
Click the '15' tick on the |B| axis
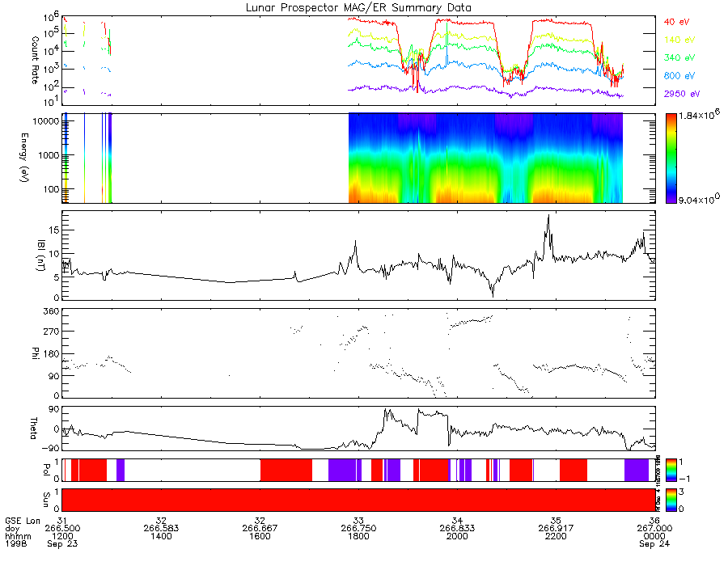[x=53, y=230]
